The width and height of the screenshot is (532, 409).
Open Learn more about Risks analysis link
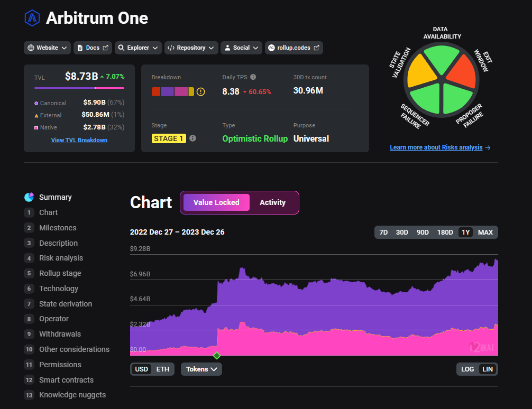(436, 147)
